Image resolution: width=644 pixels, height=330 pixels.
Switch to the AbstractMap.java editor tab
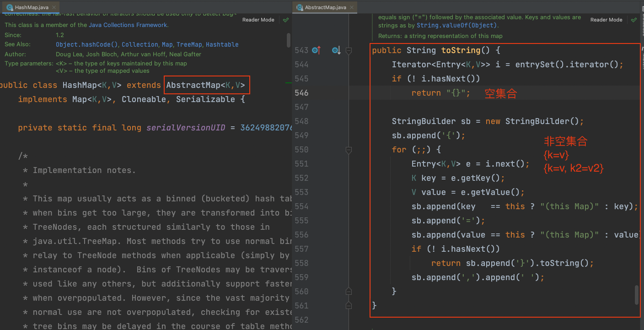(x=324, y=7)
